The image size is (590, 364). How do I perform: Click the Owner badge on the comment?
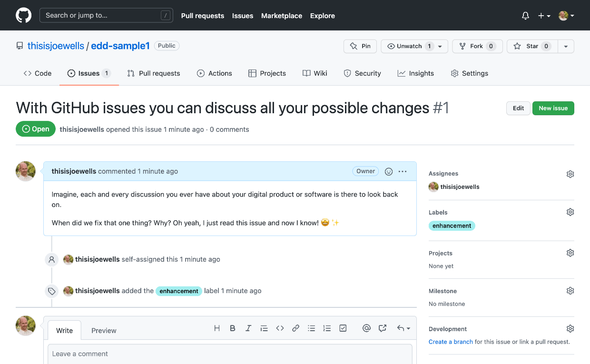(x=366, y=171)
